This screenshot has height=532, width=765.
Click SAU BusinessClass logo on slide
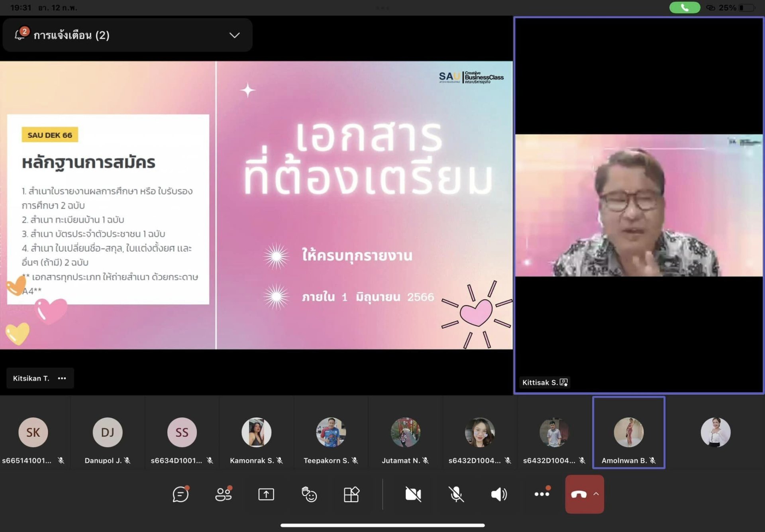(x=471, y=77)
